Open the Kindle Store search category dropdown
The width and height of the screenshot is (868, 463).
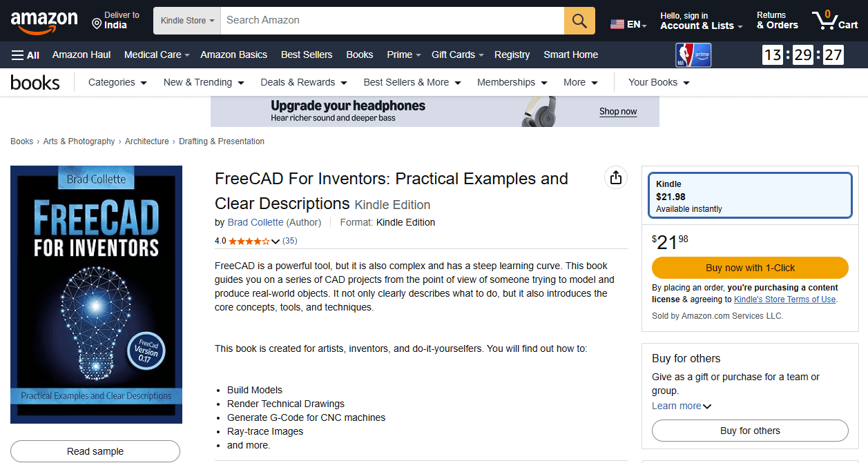[x=187, y=21]
